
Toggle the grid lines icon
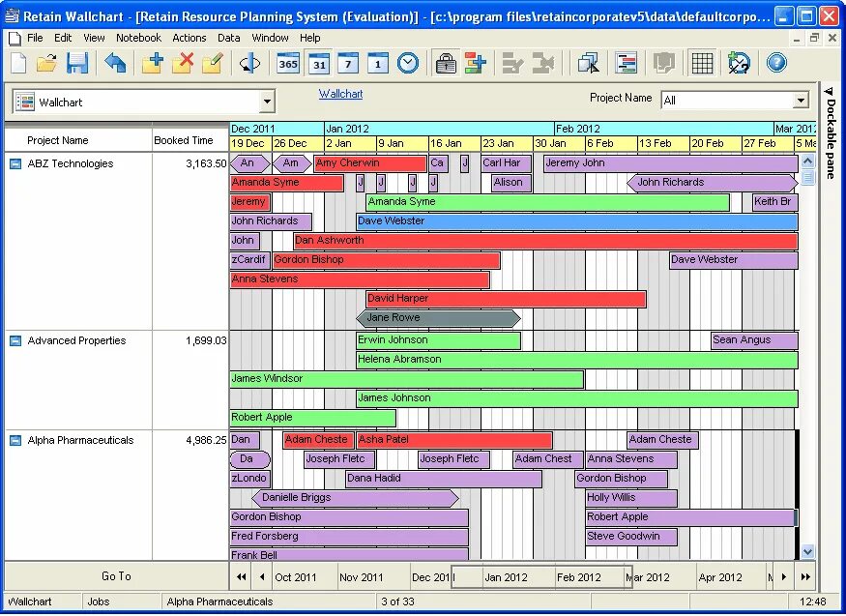[702, 64]
